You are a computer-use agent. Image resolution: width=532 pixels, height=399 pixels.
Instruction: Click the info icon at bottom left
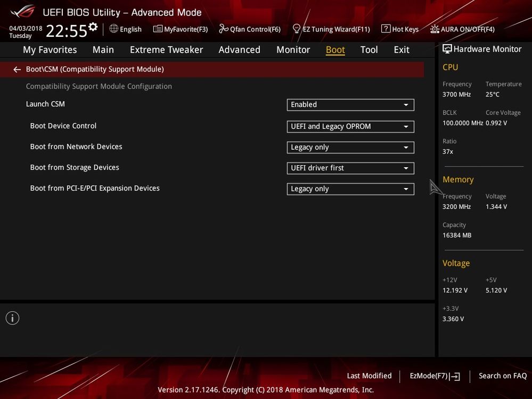point(13,318)
